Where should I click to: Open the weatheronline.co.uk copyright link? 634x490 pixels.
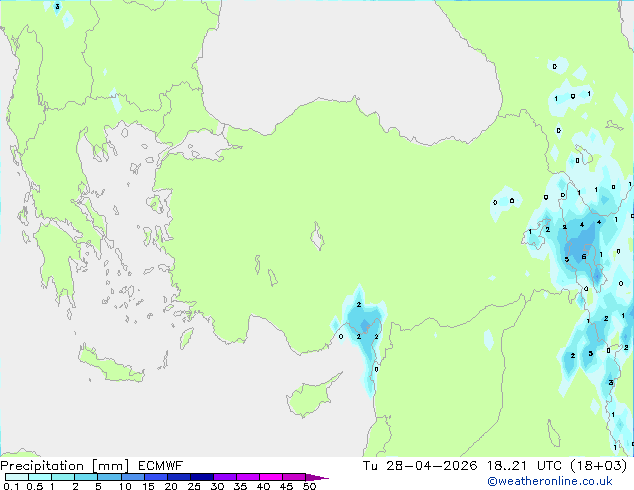pyautogui.click(x=550, y=481)
